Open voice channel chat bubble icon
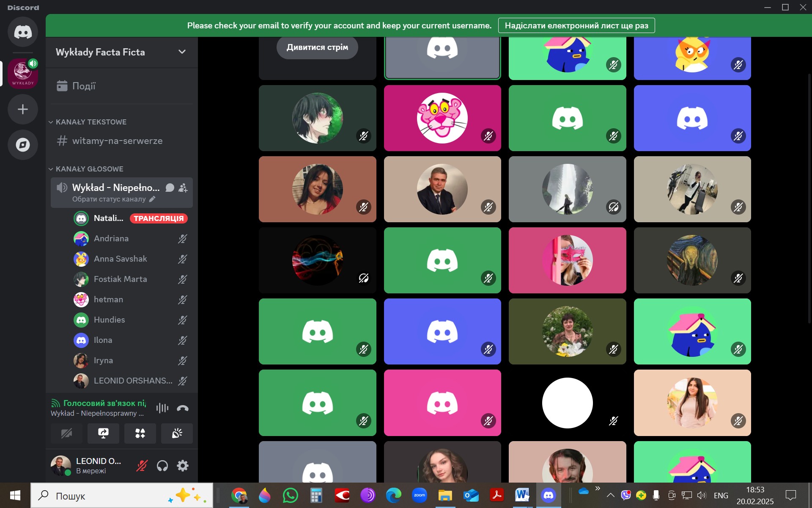This screenshot has height=508, width=812. 170,188
